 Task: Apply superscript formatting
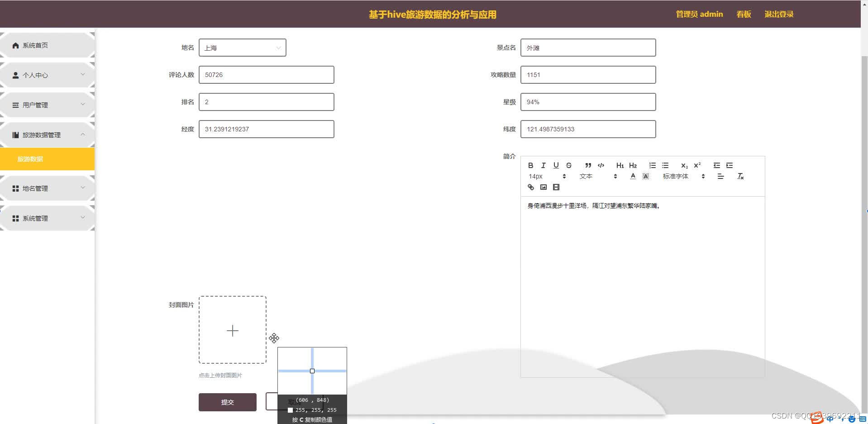coord(697,165)
